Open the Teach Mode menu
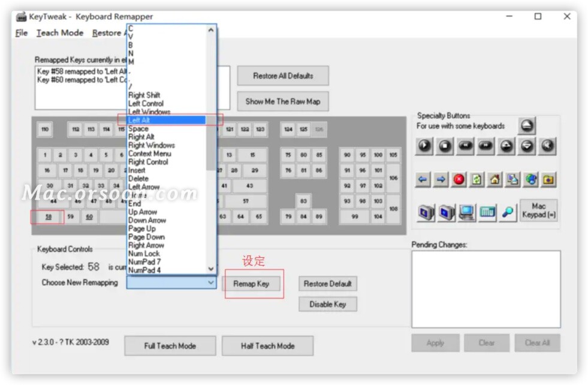This screenshot has height=385, width=588. [x=59, y=33]
